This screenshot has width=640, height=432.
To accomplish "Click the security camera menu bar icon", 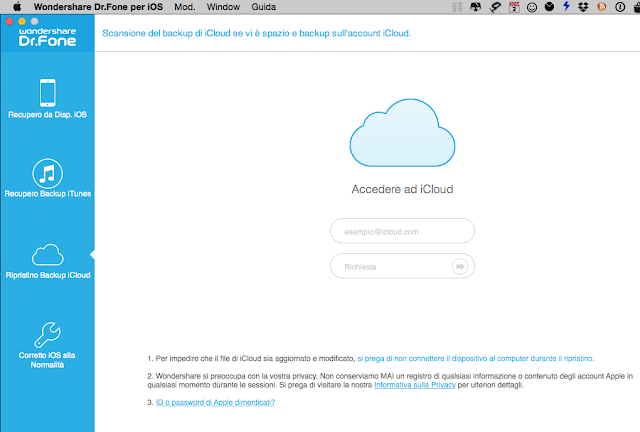I will click(x=495, y=7).
